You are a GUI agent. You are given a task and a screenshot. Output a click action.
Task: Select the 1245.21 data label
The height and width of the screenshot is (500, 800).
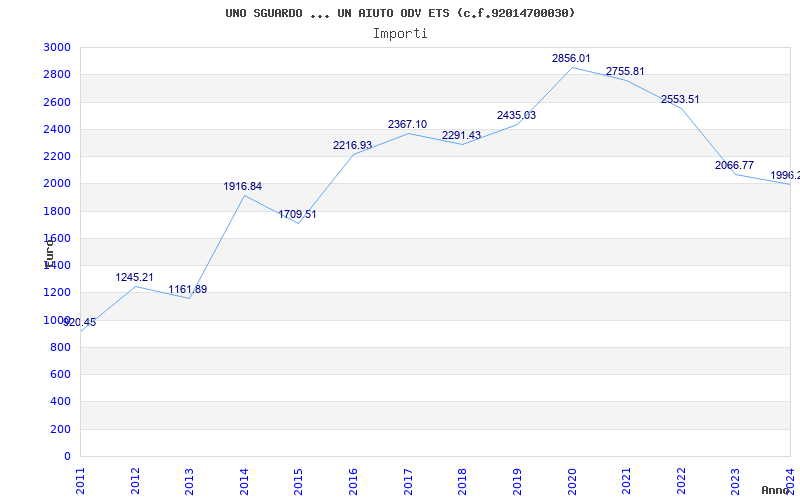coord(134,278)
